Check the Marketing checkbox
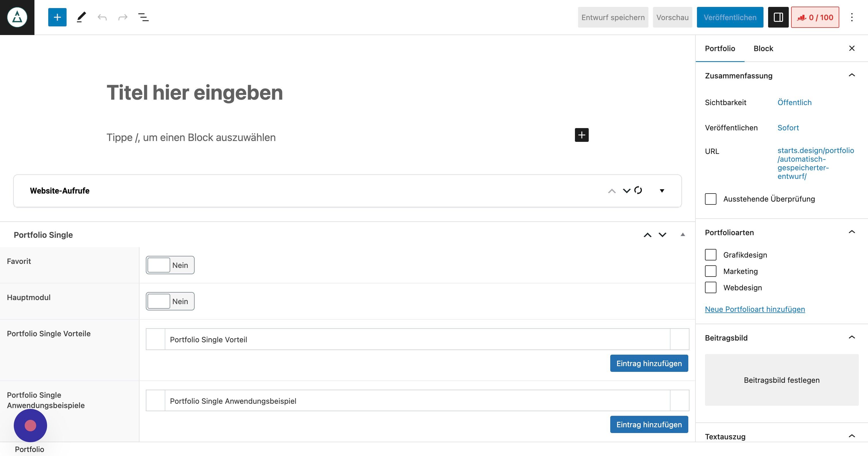 (710, 271)
